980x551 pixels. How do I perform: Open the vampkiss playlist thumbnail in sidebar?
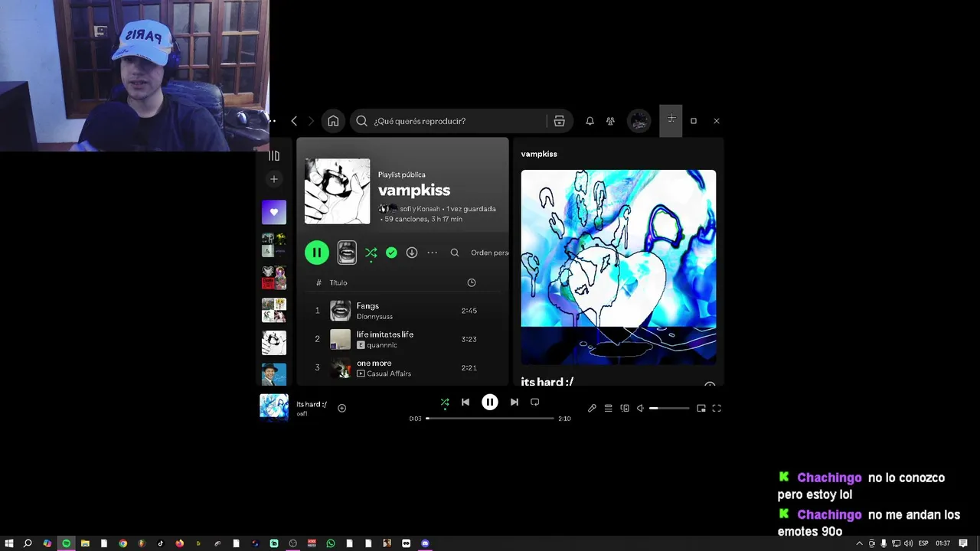coord(274,343)
